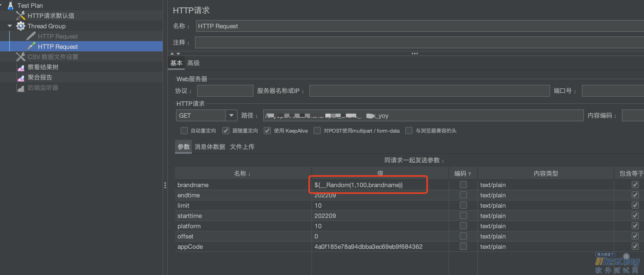Enable 对POST使用multipart / form-data checkbox
Viewport: 644px width, 275px height.
tap(317, 131)
